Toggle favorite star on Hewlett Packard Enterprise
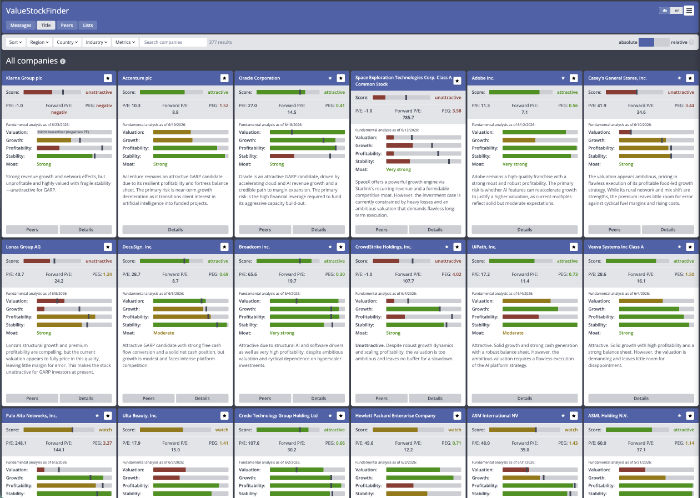This screenshot has width=700, height=498. click(457, 415)
